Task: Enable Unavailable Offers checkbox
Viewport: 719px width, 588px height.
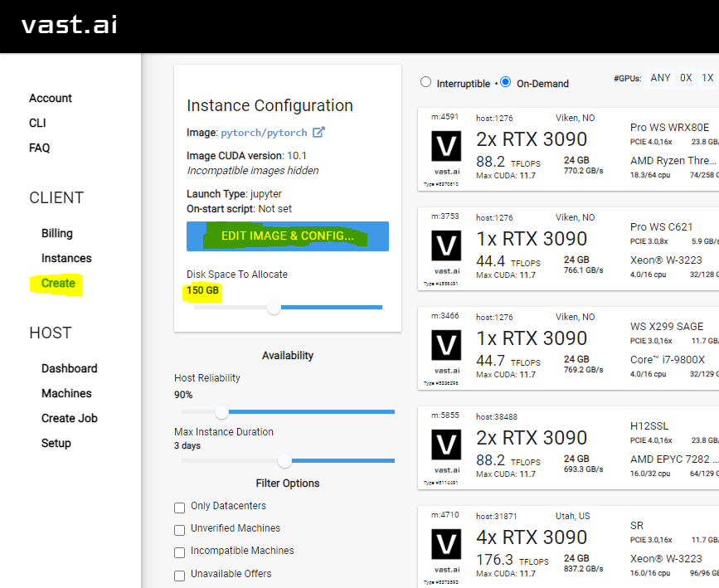Action: [179, 576]
